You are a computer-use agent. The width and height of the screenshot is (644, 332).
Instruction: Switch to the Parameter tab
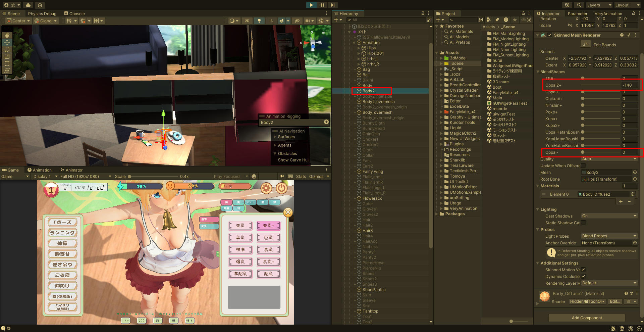tap(577, 13)
